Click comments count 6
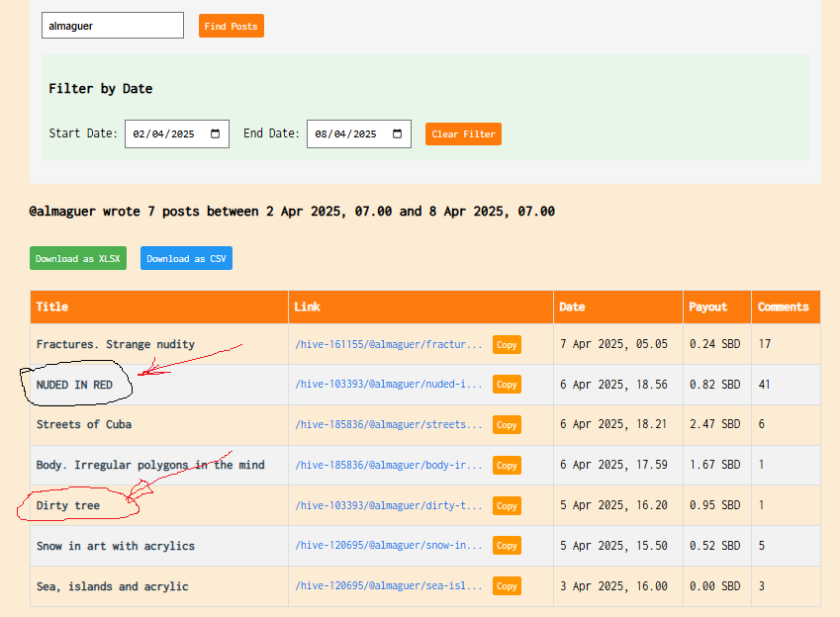Viewport: 840px width, 617px height. click(x=761, y=424)
